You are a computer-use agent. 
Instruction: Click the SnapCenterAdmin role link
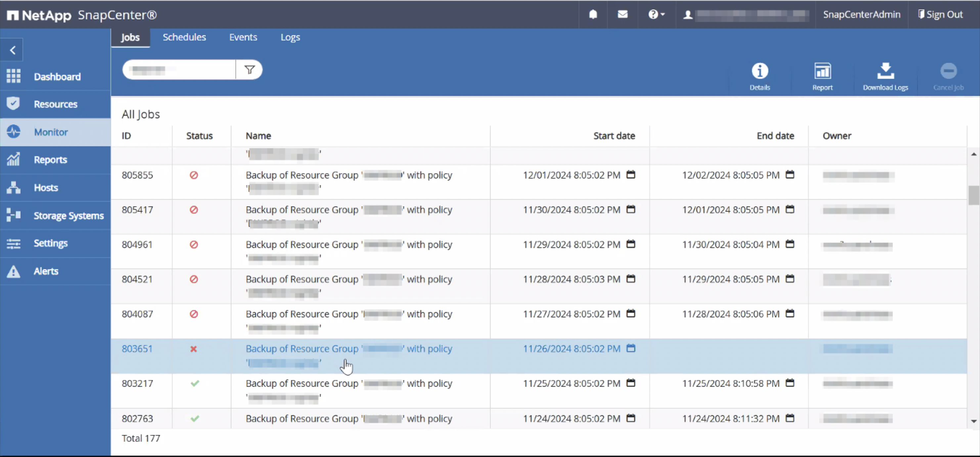coord(861,15)
